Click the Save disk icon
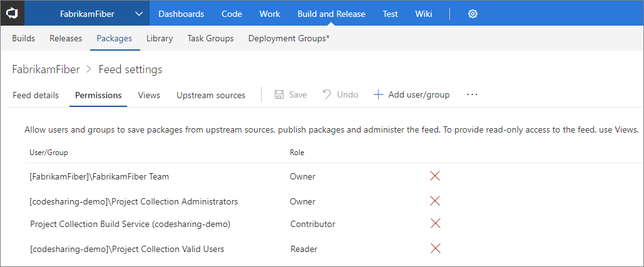644x267 pixels. click(x=279, y=95)
